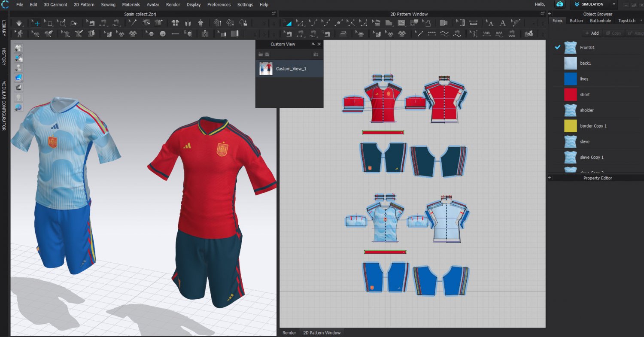Collapse the Object Browser panel arrow
The image size is (644, 337).
tap(550, 14)
